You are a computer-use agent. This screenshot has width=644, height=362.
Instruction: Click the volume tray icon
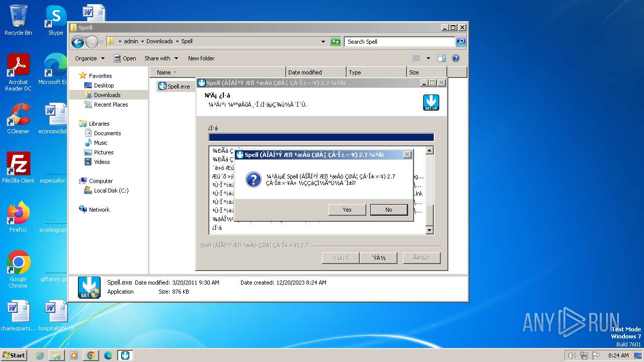572,355
